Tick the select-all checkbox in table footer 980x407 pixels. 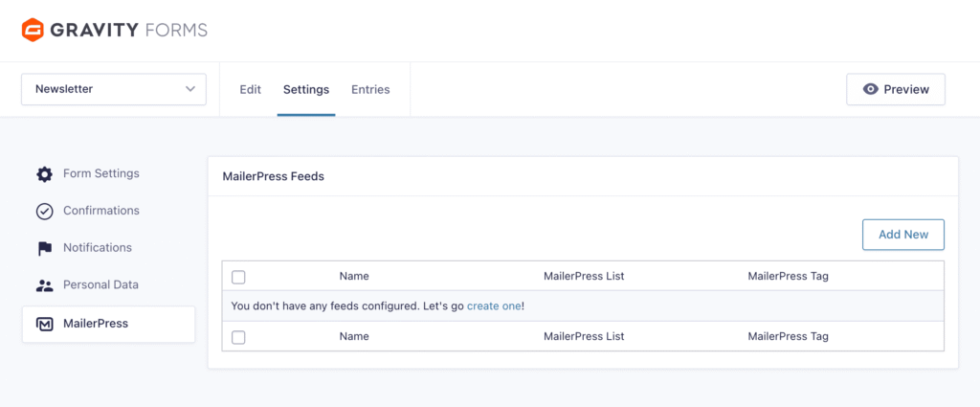click(238, 337)
